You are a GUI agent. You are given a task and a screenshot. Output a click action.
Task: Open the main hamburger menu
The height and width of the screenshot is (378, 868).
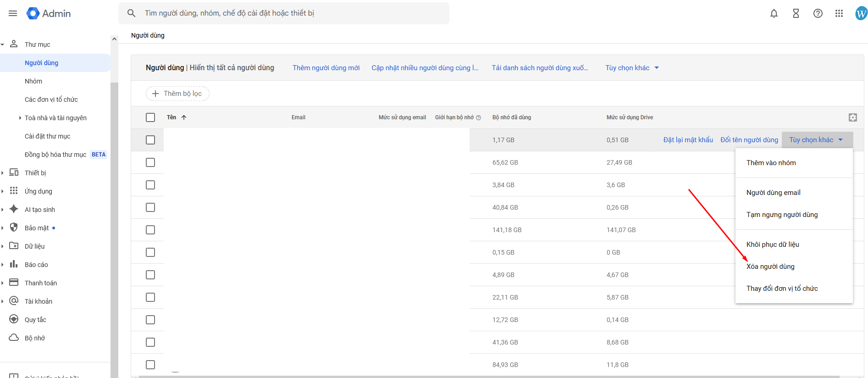pyautogui.click(x=13, y=13)
